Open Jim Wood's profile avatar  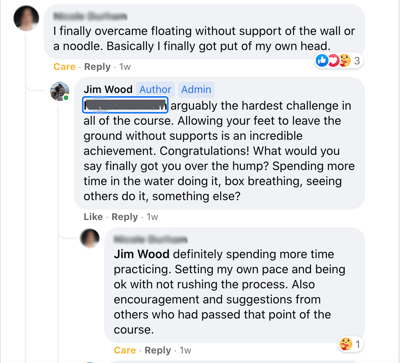coord(60,91)
